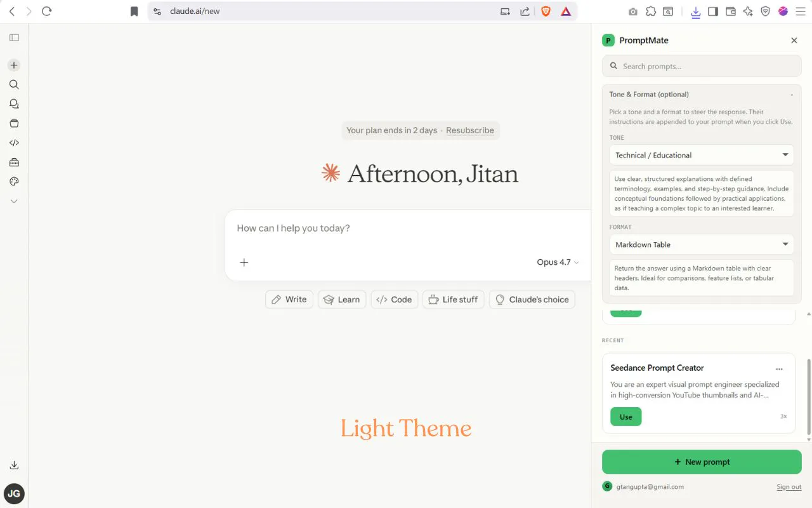Reload the claude.ai page
Image resolution: width=812 pixels, height=508 pixels.
click(x=46, y=11)
